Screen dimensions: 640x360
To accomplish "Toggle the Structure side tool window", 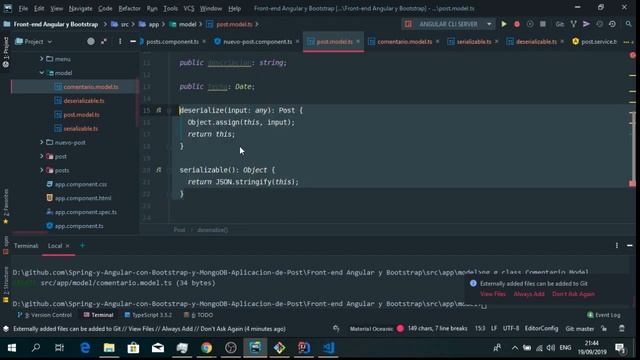I will point(6,284).
